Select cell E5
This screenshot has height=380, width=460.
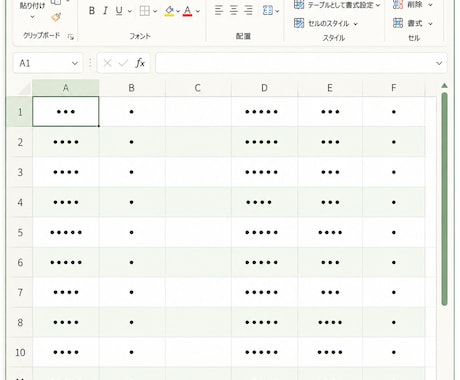click(330, 232)
